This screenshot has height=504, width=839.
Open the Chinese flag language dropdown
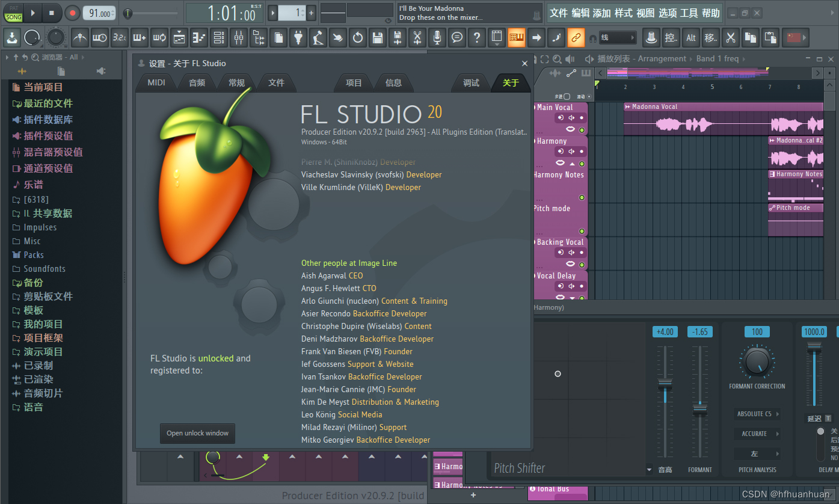point(794,38)
